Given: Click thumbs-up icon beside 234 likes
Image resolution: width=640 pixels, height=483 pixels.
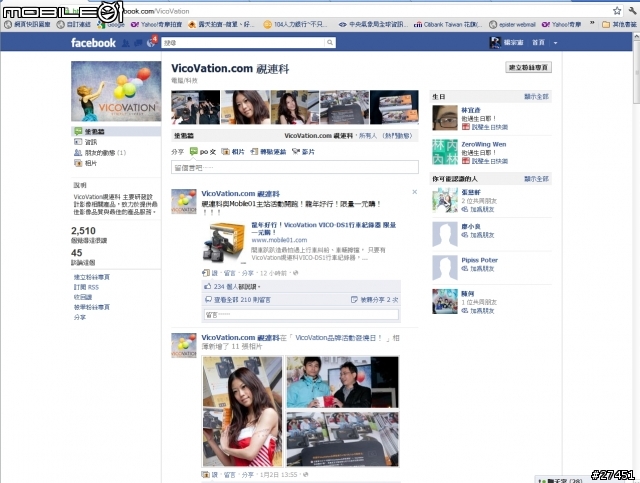Looking at the screenshot, I should [x=208, y=286].
